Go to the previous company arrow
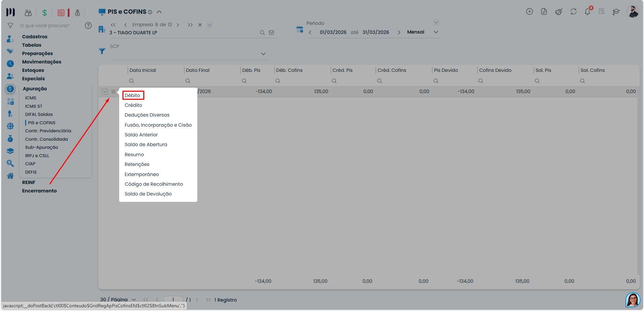 click(126, 25)
